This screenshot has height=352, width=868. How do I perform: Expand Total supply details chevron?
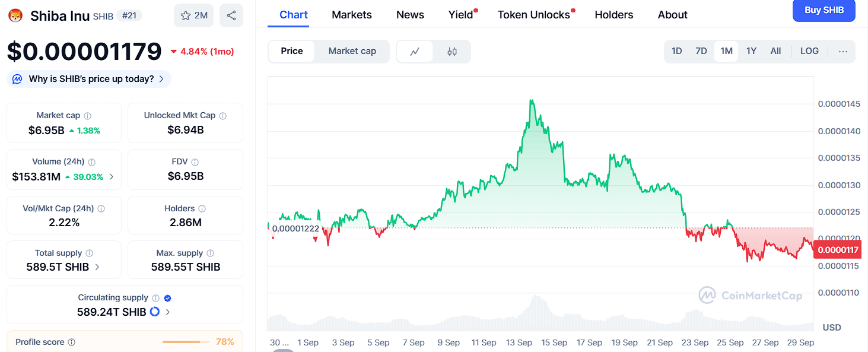pyautogui.click(x=97, y=267)
